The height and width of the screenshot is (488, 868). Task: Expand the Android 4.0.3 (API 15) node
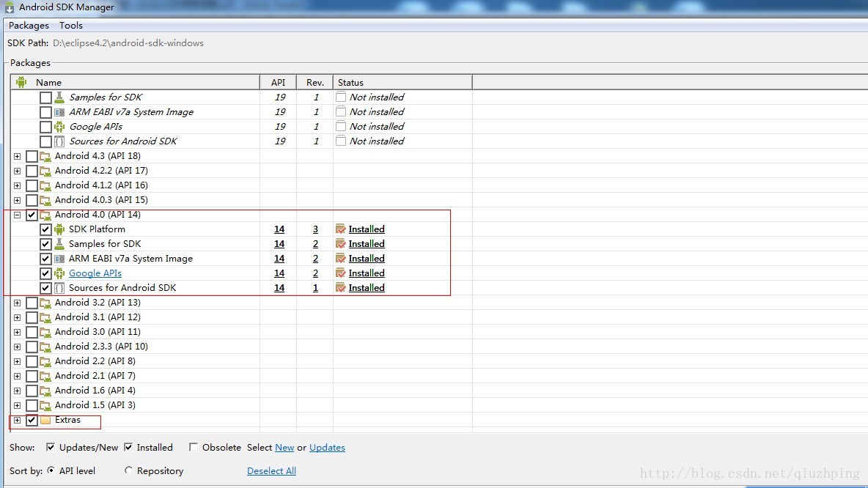tap(17, 200)
